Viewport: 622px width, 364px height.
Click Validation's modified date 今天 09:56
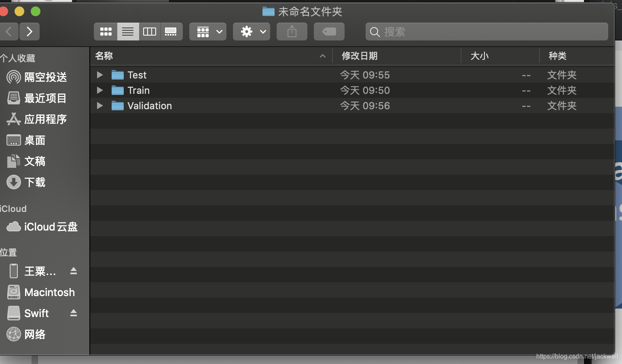pos(365,106)
